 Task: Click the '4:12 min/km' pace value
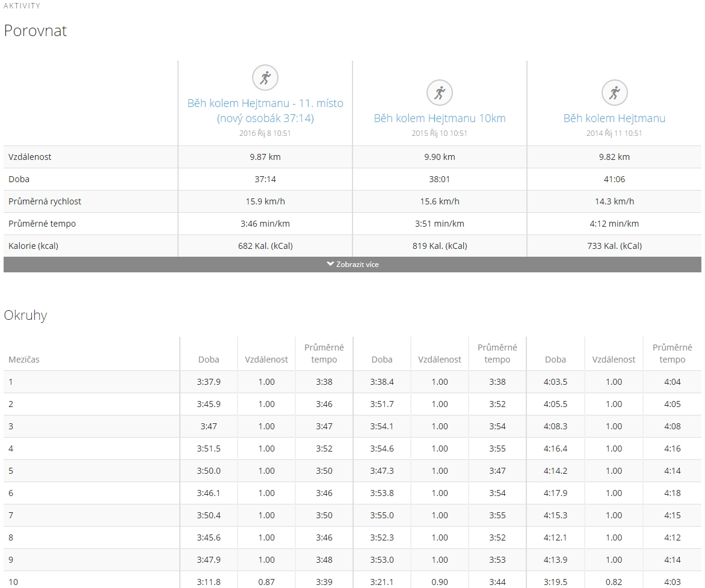coord(614,224)
